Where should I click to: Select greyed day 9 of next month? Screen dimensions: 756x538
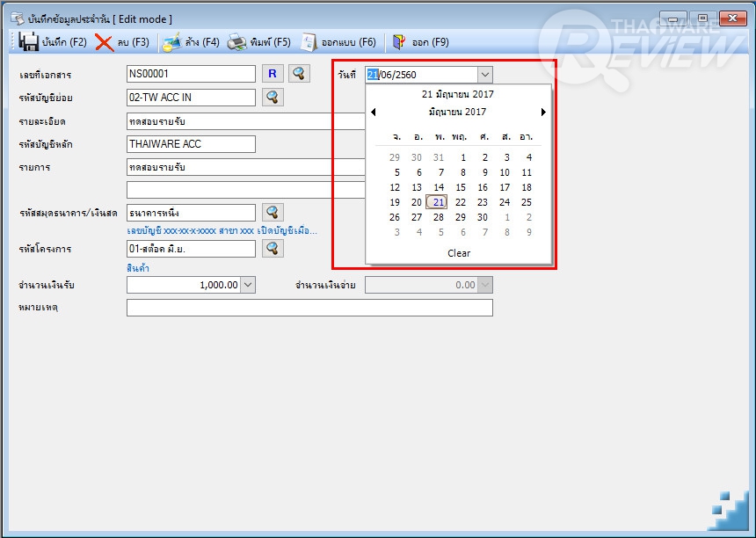point(529,232)
